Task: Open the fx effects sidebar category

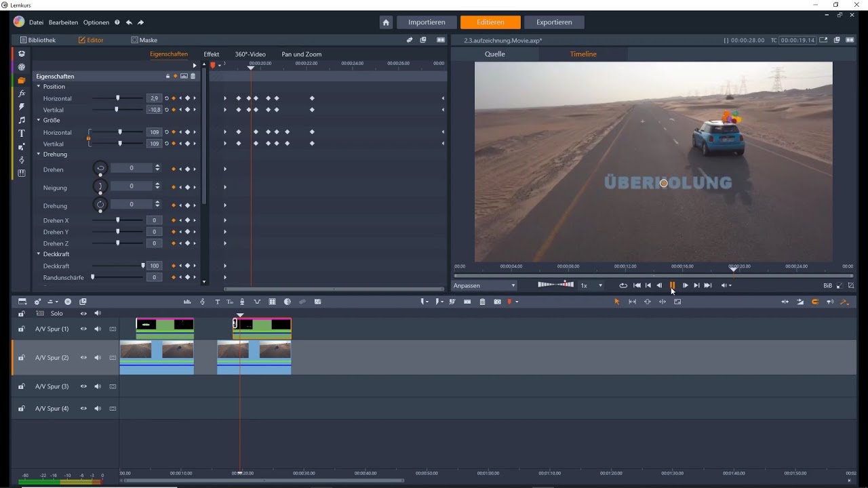Action: pyautogui.click(x=22, y=94)
